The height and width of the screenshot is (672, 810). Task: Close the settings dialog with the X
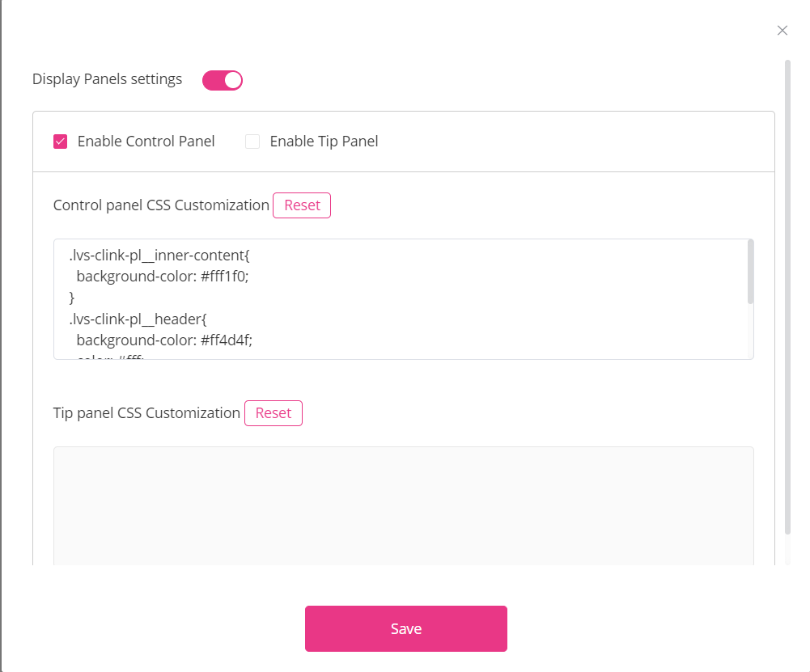(x=782, y=31)
